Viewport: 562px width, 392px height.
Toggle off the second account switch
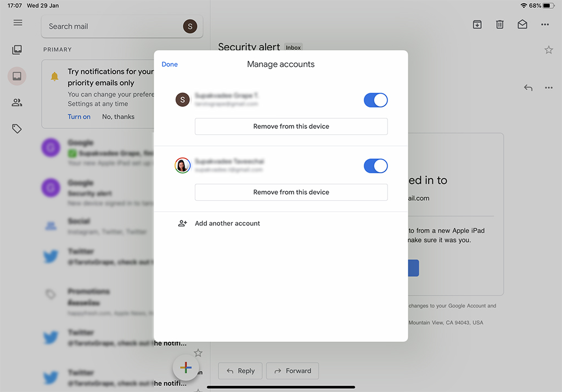[375, 166]
